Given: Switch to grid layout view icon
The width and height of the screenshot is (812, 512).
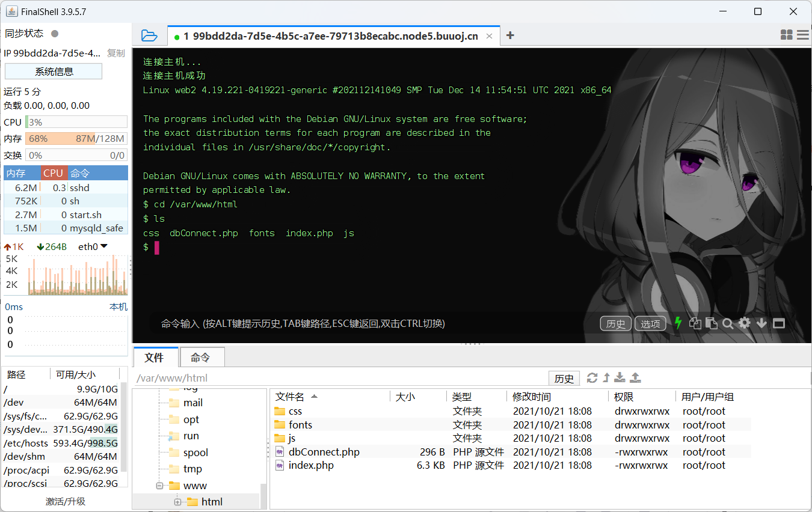Looking at the screenshot, I should (x=786, y=35).
